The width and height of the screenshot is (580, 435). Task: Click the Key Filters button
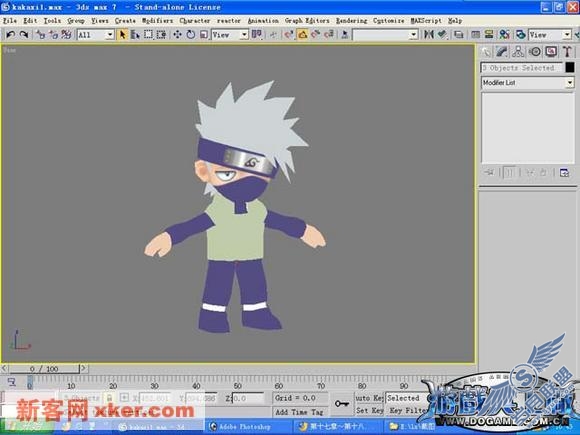coord(407,411)
